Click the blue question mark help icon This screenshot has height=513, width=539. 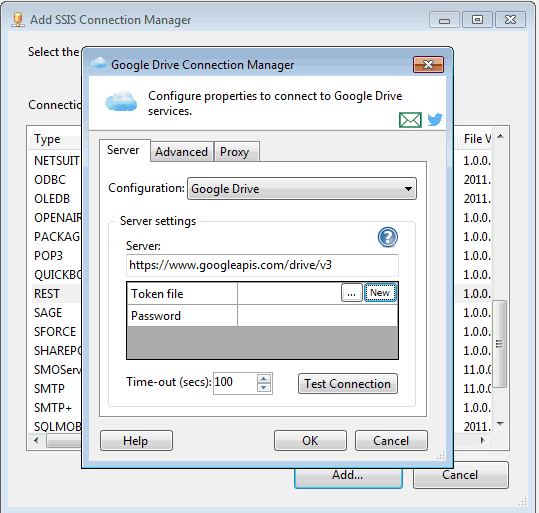coord(388,237)
